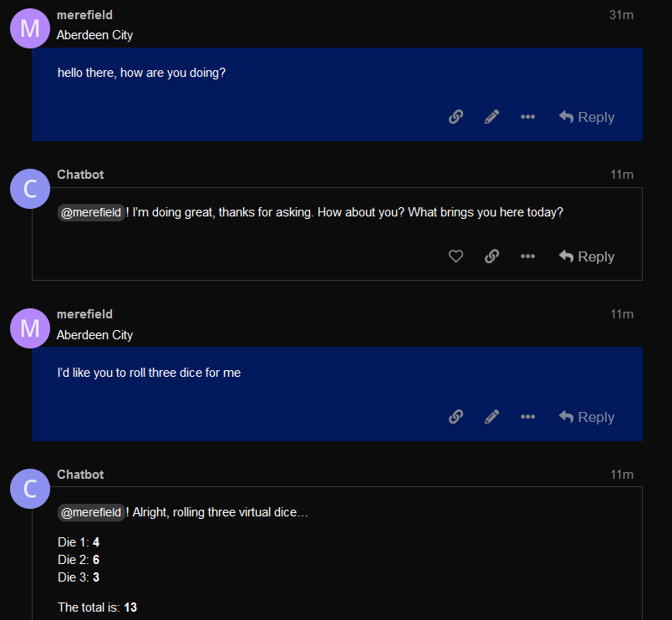Open Chatbot avatar on dice roll reply

30,489
